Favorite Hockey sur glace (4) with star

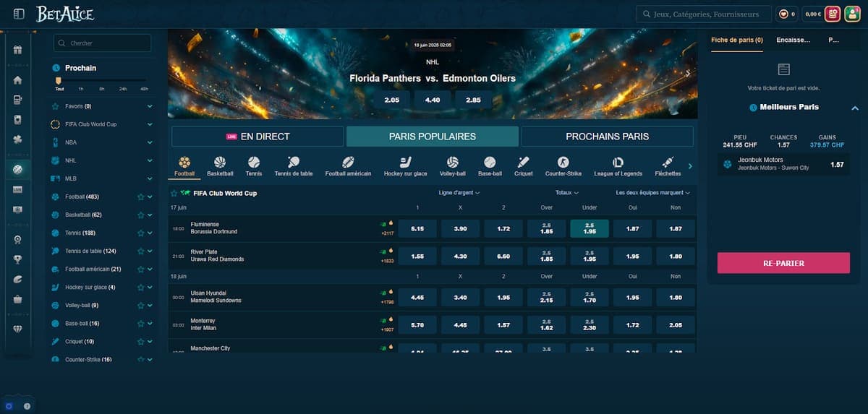click(141, 287)
